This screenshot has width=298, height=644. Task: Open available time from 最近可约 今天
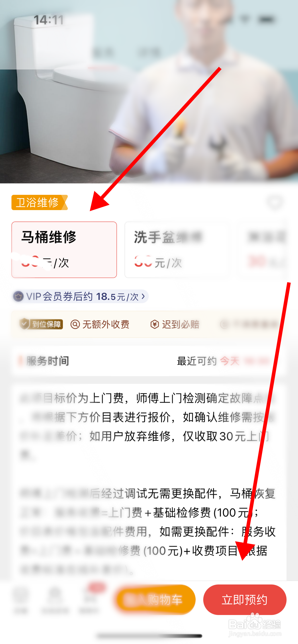point(223,361)
